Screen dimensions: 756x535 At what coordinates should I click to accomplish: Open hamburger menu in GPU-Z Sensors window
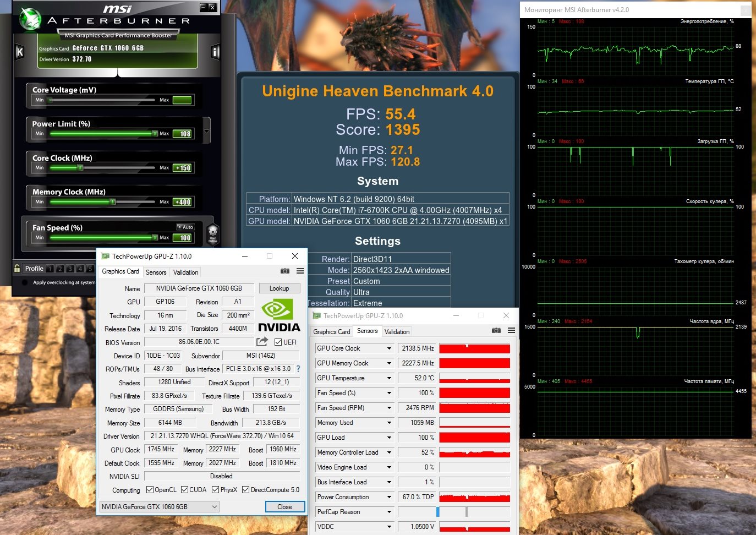coord(511,331)
